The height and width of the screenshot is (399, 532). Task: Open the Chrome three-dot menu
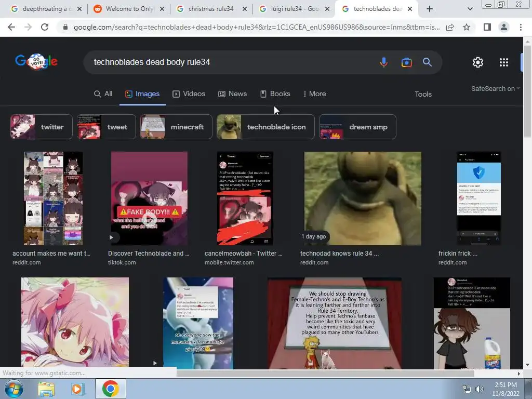(521, 27)
